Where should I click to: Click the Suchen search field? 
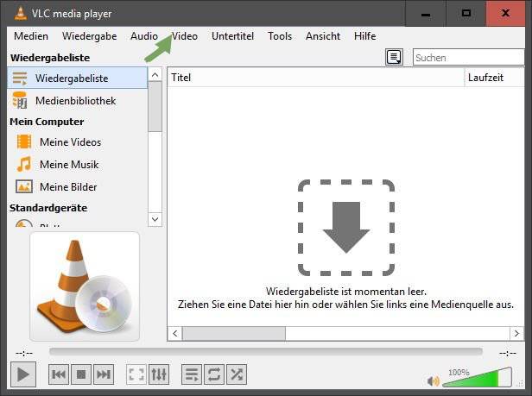[x=469, y=57]
